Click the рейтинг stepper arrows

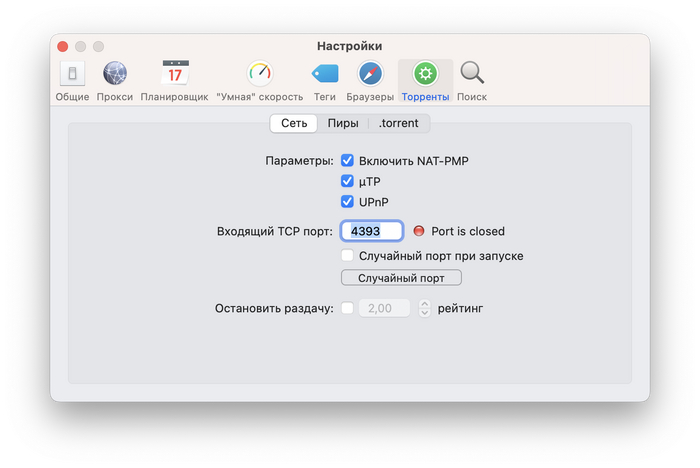(x=425, y=309)
